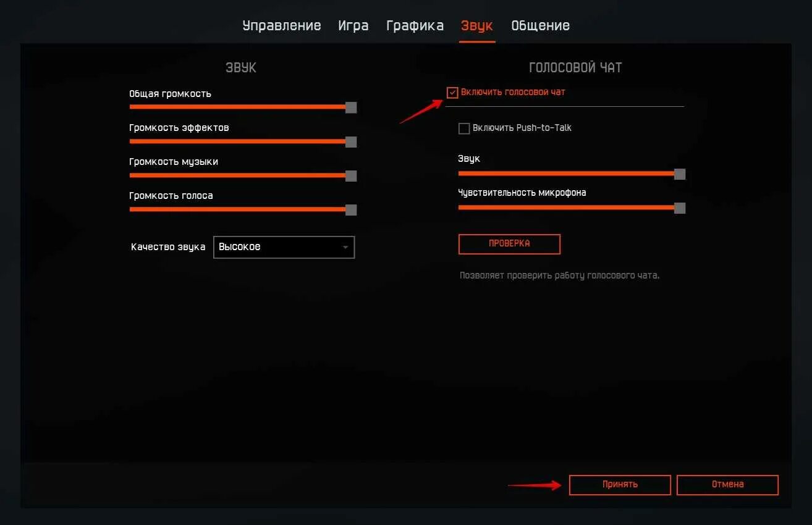Switch to the Игра tab
The image size is (812, 525).
point(353,25)
